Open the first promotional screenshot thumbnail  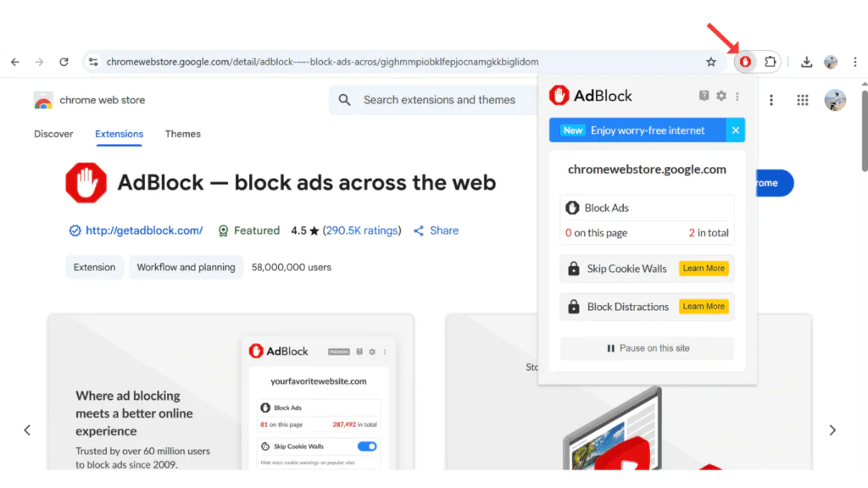[231, 392]
